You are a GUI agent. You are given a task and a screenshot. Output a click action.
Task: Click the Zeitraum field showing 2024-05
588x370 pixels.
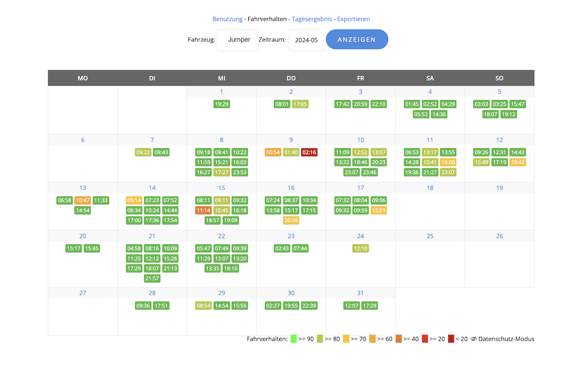(306, 40)
